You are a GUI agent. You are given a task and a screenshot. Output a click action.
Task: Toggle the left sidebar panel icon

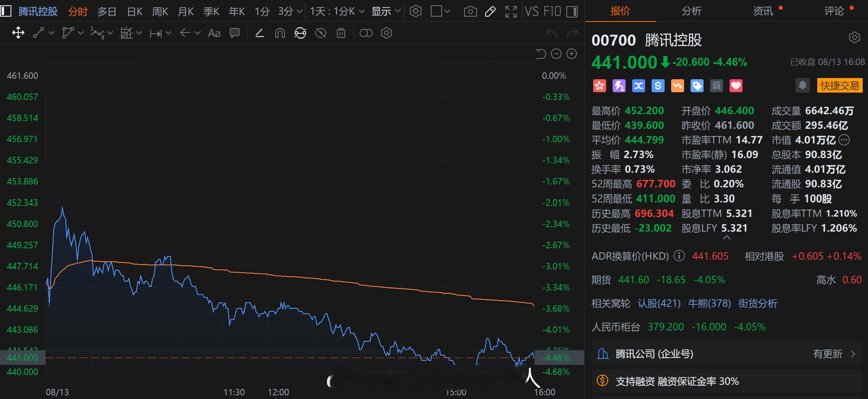point(6,11)
